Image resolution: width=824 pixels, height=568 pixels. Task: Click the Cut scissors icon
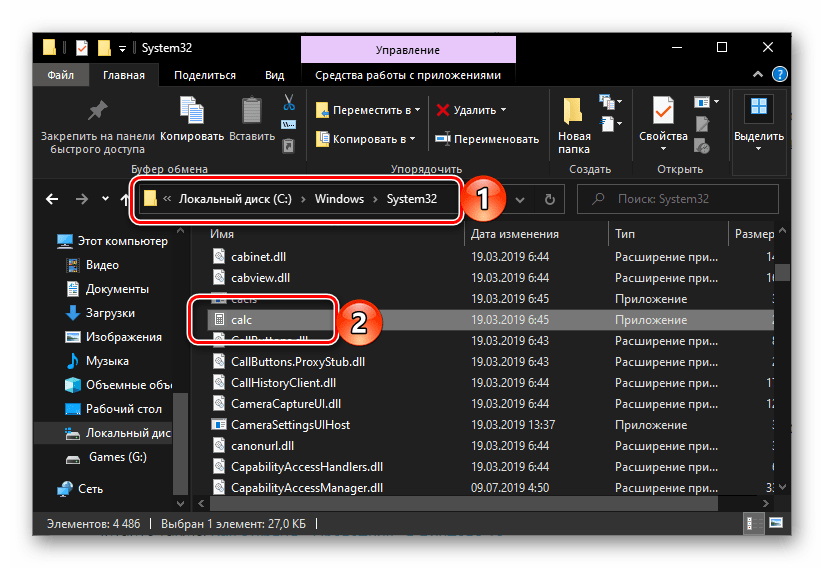tap(289, 103)
